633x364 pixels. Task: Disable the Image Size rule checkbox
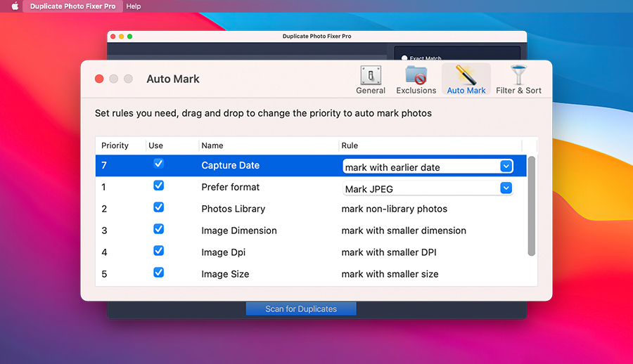click(159, 273)
